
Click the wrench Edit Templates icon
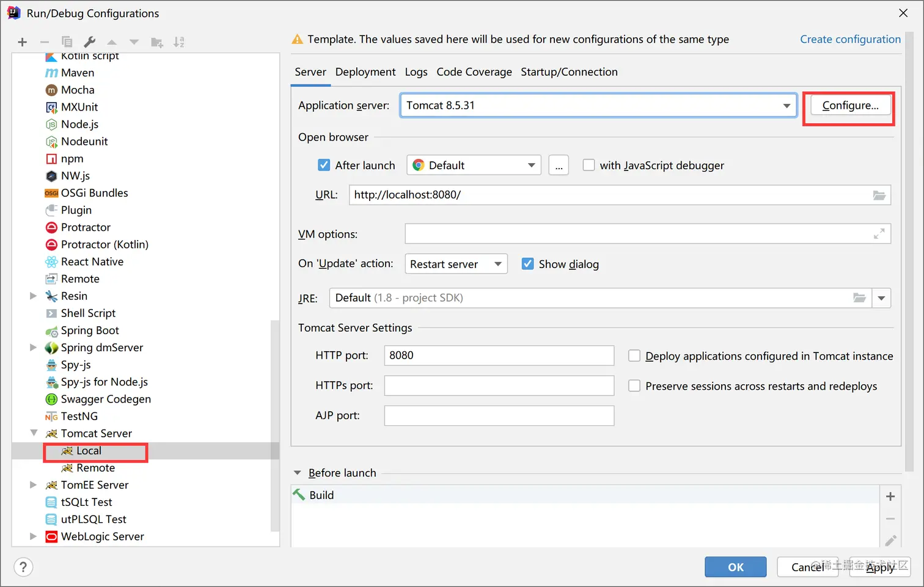point(89,42)
